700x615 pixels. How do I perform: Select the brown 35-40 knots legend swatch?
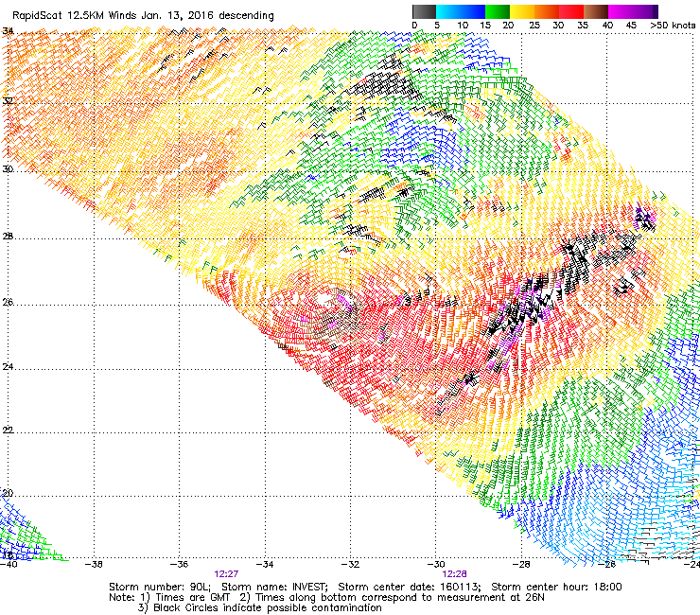point(596,11)
